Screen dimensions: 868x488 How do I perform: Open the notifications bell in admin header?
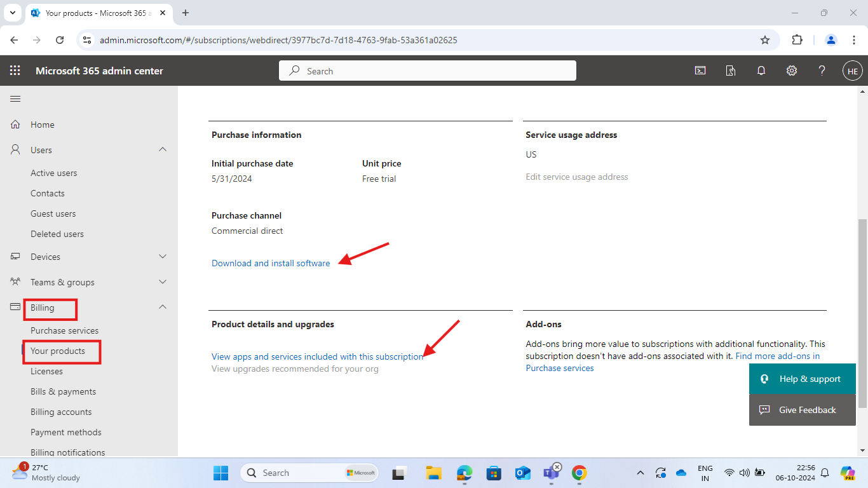761,71
